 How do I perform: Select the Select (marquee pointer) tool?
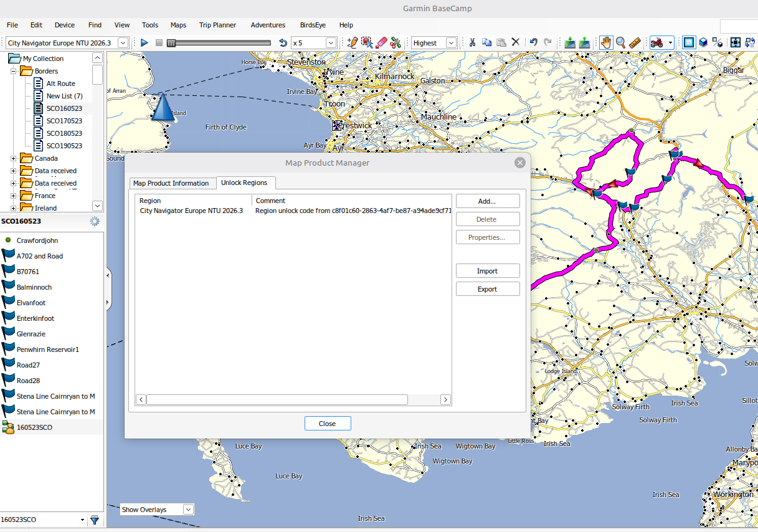click(367, 42)
